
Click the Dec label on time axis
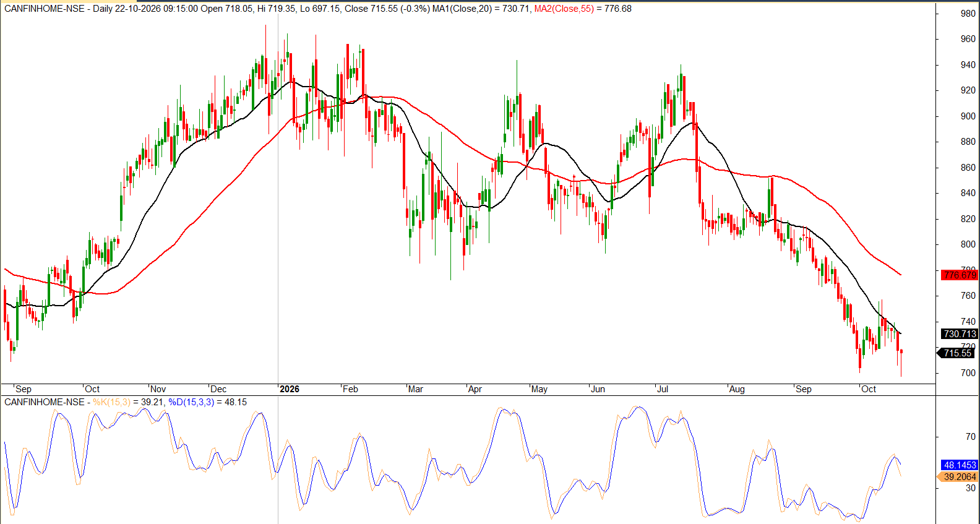click(218, 389)
